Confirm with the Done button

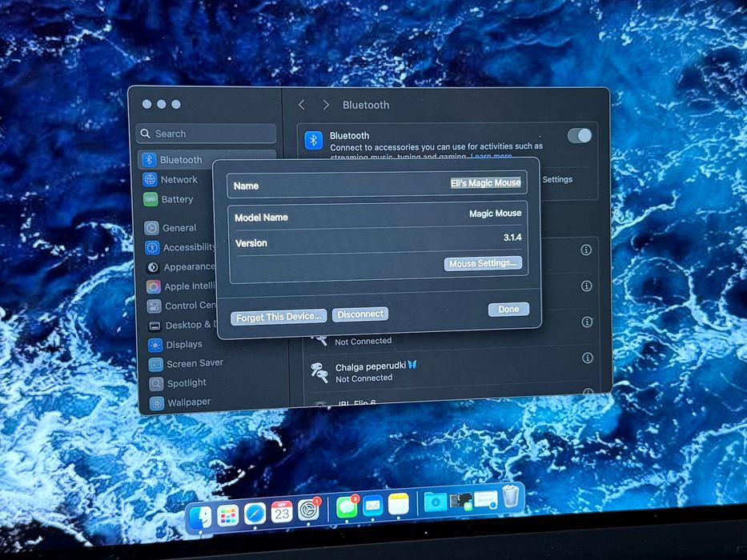(x=508, y=309)
